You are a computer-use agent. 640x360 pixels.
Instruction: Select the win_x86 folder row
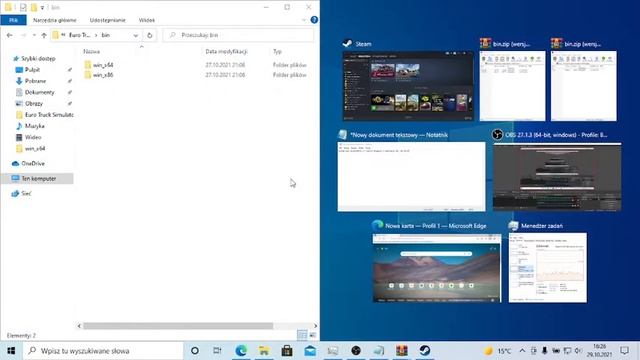(196, 75)
